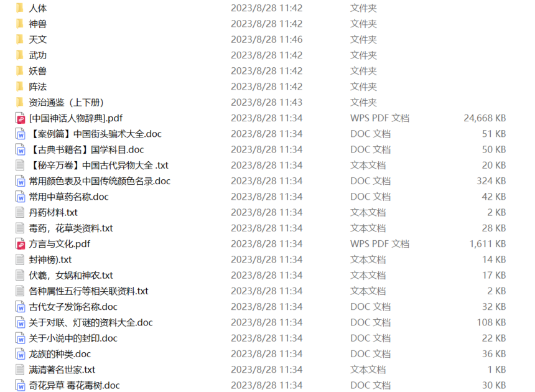Click the Word icon for 古代女子发饰名称.doc

point(20,307)
